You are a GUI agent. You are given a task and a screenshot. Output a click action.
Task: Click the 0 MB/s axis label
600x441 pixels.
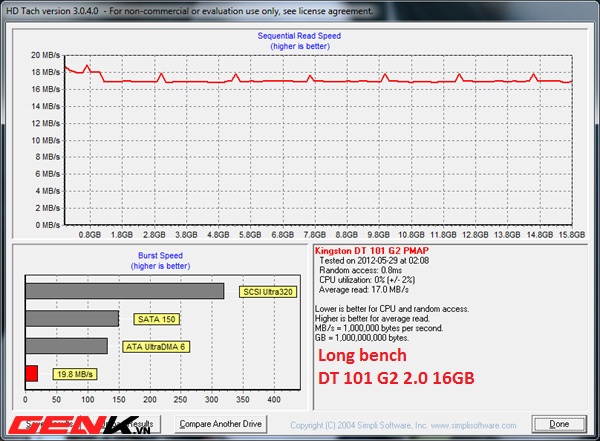pos(47,225)
